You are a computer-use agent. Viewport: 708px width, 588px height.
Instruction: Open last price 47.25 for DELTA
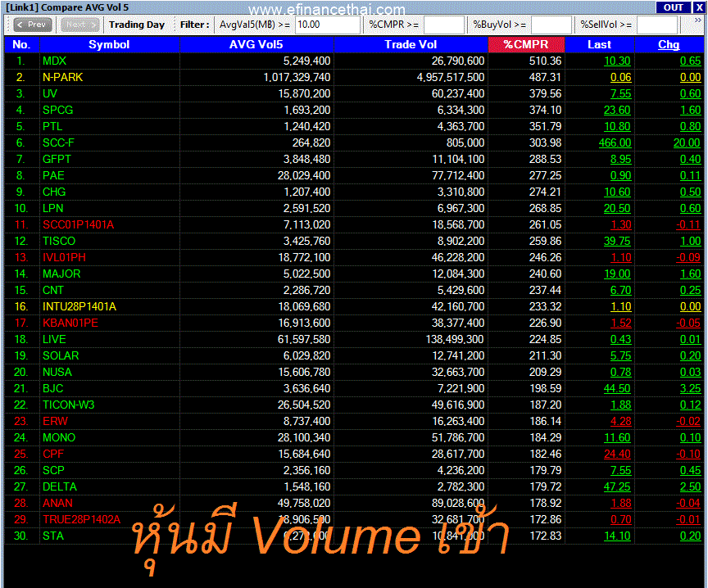coord(617,487)
